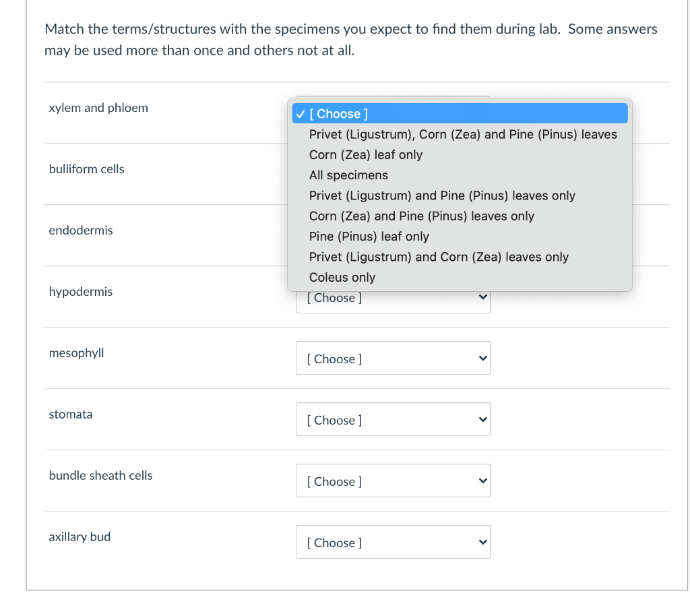Viewport: 690px width, 616px height.
Task: Pick 'Privet (Ligustrum) and Corn (Zea) leaves only'
Action: 439,257
